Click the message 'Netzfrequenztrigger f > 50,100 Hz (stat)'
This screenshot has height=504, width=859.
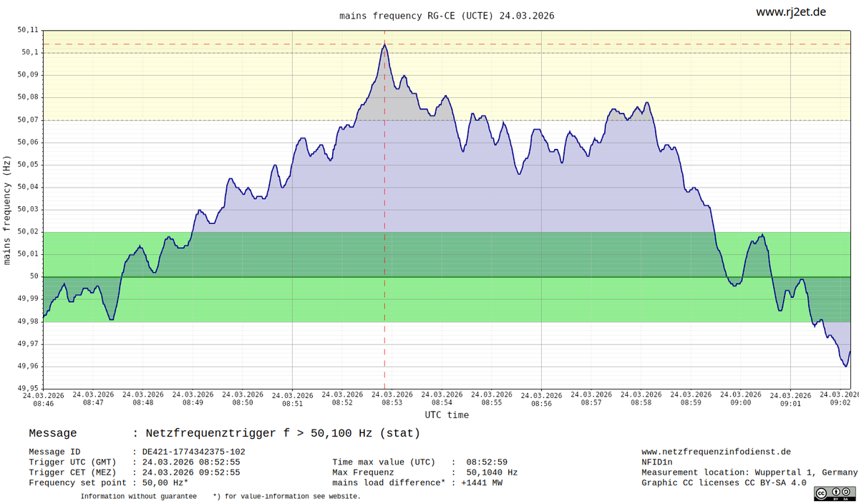point(283,433)
